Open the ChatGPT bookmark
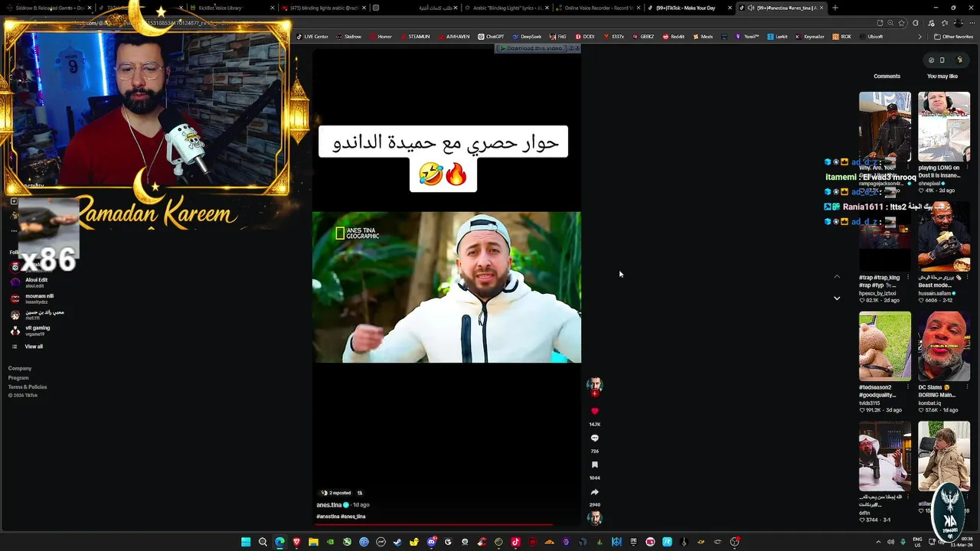980x551 pixels. [x=491, y=37]
